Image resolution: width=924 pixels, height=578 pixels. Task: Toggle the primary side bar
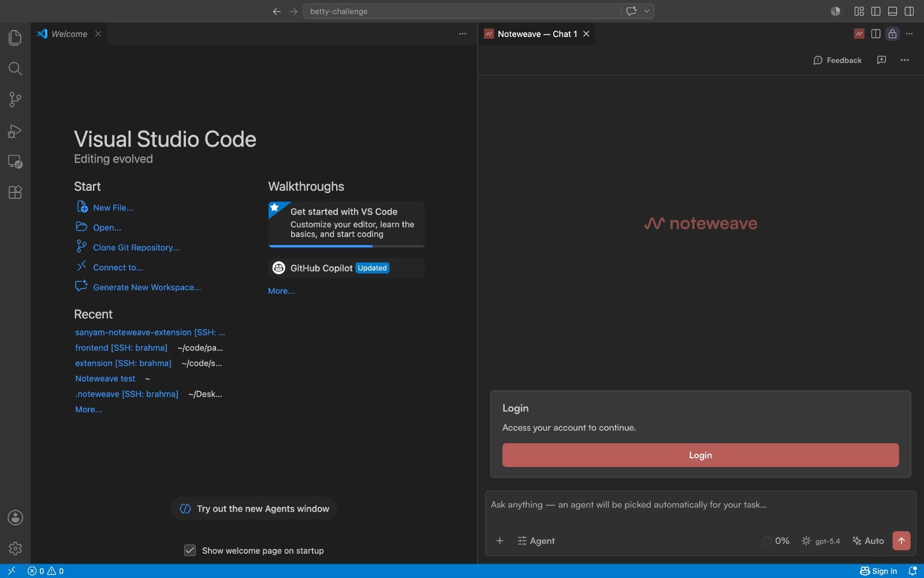pyautogui.click(x=875, y=11)
